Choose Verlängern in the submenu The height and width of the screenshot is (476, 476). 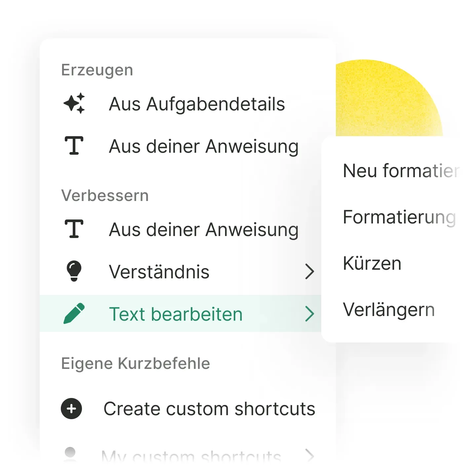point(389,310)
